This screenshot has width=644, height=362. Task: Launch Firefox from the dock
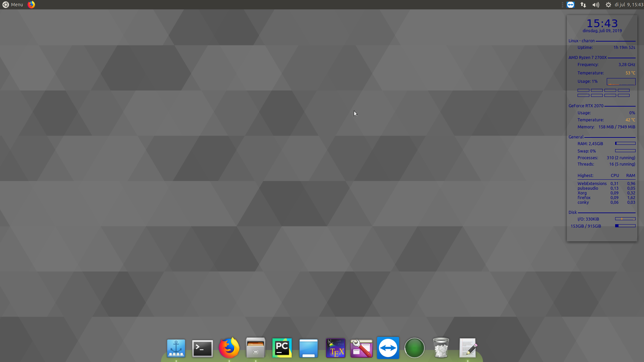point(229,348)
